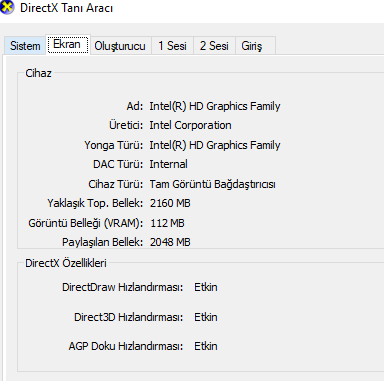Image resolution: width=384 pixels, height=381 pixels.
Task: Click the Görüntü Belleği (VRAM): label
Action: 86,223
